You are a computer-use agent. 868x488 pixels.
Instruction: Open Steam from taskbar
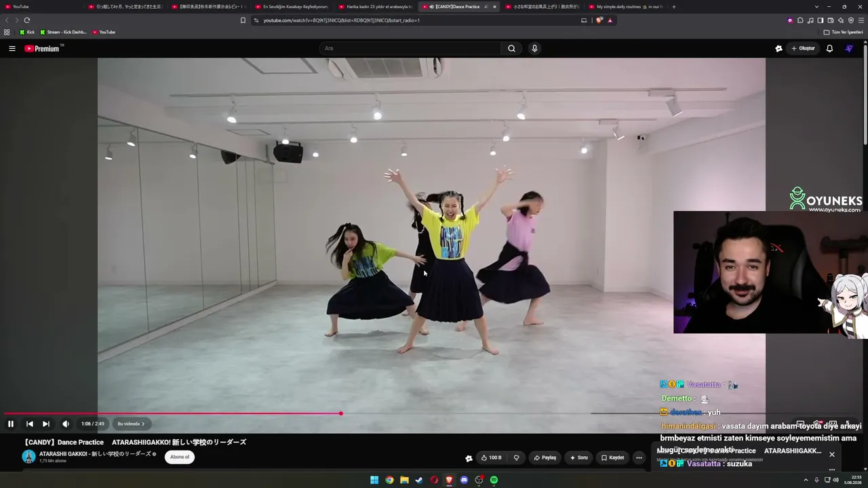point(419,480)
